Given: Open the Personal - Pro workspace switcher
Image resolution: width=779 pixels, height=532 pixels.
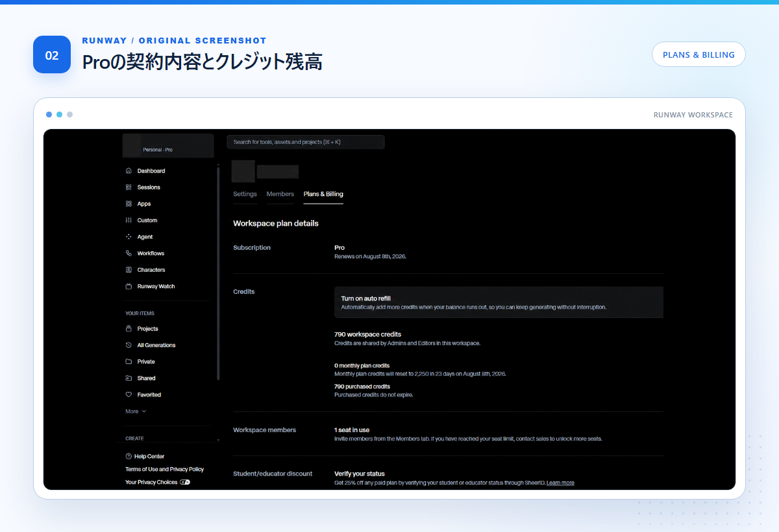Looking at the screenshot, I should tap(168, 145).
